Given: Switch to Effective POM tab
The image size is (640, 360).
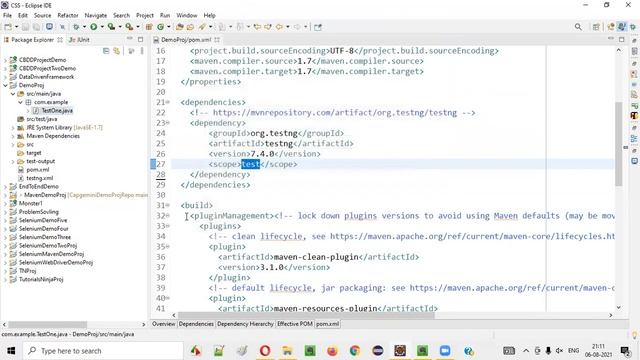Looking at the screenshot, I should 295,324.
